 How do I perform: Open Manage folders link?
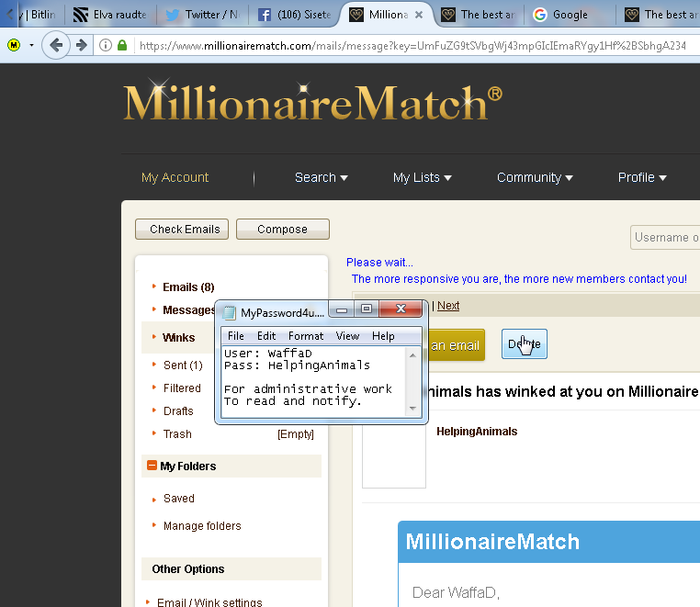[x=202, y=526]
